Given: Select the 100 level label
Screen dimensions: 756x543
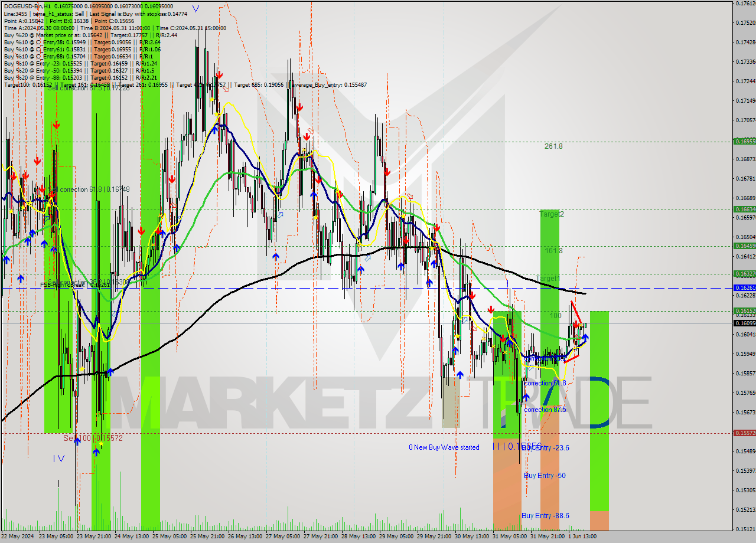Looking at the screenshot, I should [x=555, y=316].
